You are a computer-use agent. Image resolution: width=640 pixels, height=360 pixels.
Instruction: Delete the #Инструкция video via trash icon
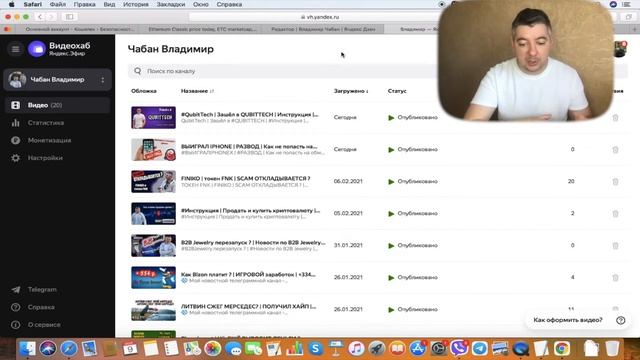point(615,213)
